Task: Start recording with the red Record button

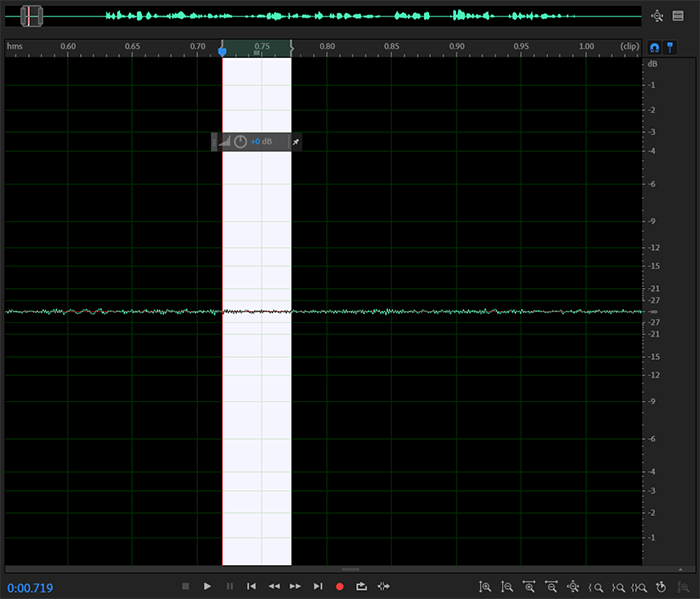Action: click(339, 586)
